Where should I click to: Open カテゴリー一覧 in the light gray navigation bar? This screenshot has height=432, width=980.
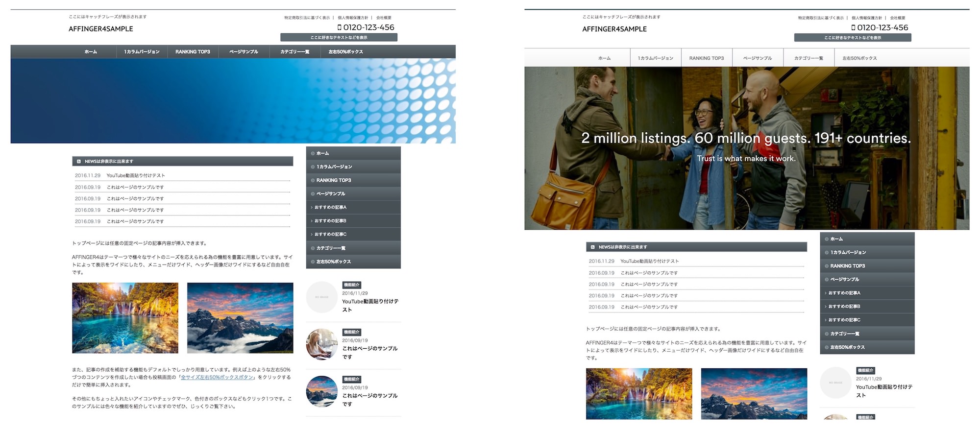click(808, 58)
